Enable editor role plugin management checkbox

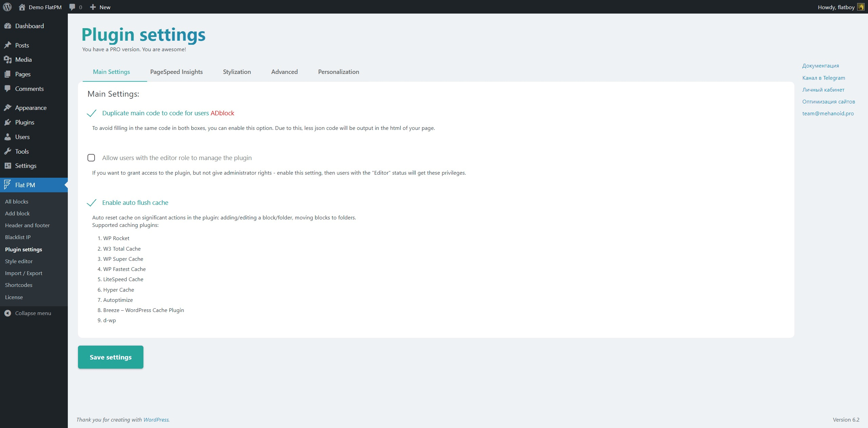pyautogui.click(x=91, y=158)
